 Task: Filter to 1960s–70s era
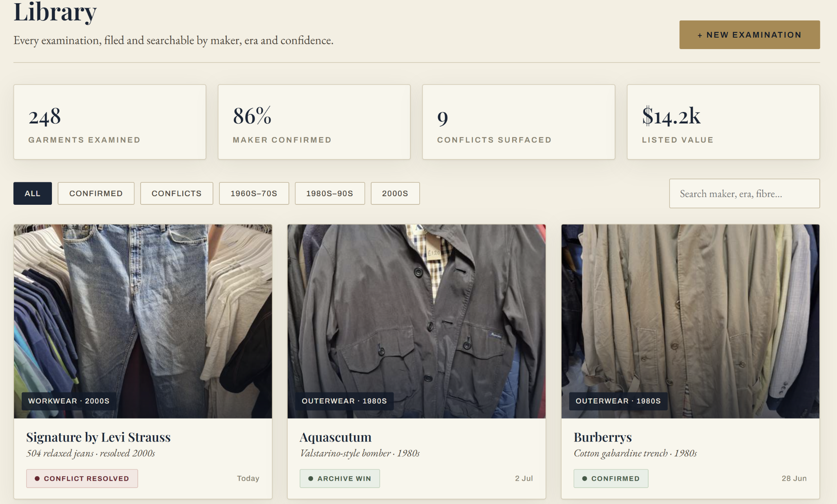pyautogui.click(x=254, y=193)
